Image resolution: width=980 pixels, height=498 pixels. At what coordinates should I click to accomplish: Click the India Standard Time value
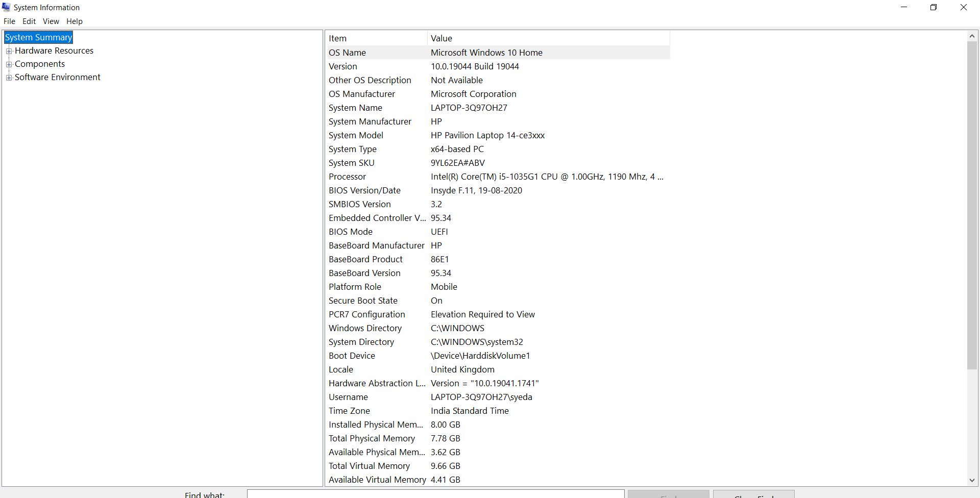click(470, 411)
